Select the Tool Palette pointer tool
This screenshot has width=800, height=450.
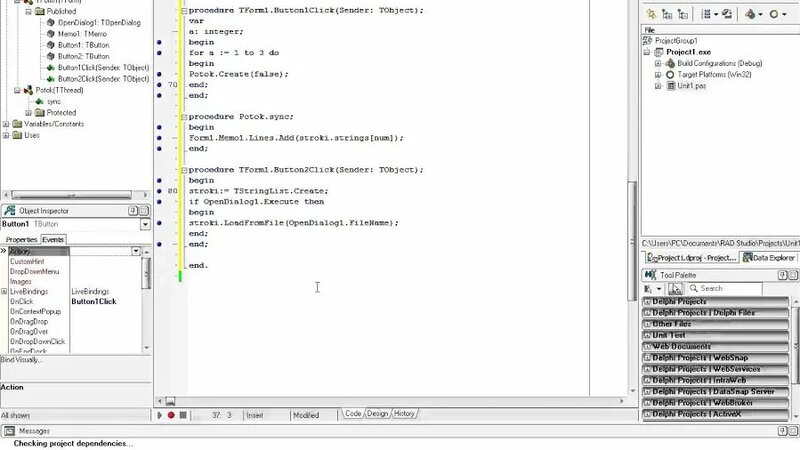(x=675, y=289)
